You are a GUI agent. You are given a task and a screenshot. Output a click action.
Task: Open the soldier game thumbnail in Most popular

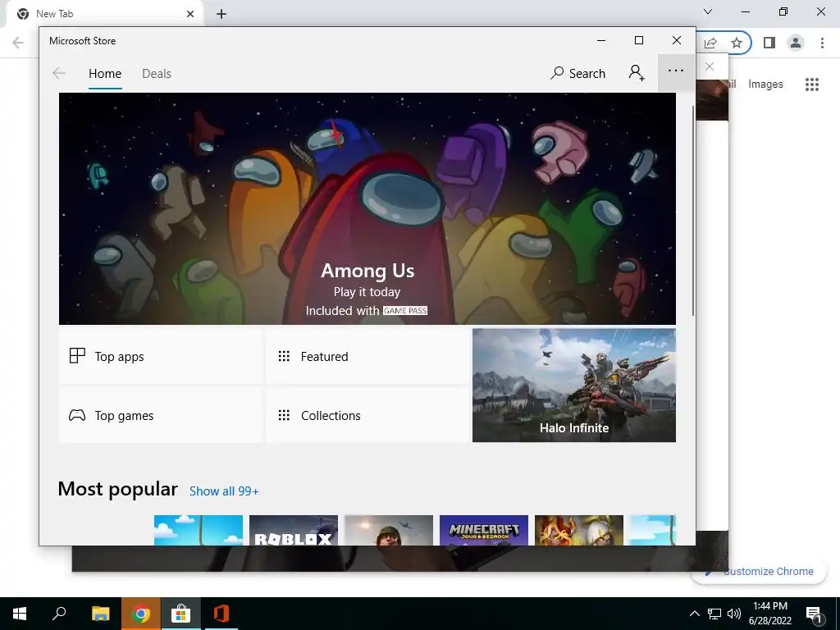click(388, 531)
